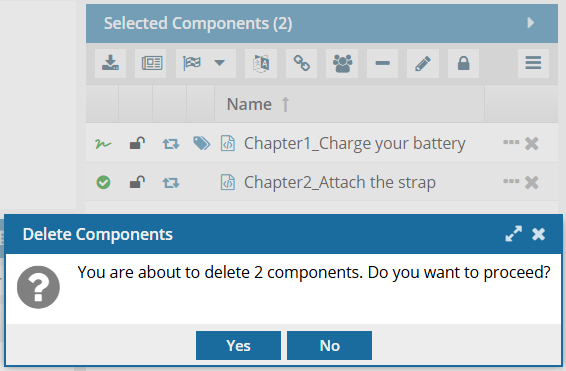
Task: Expand the dropdown arrow next to flag icon
Action: [219, 64]
